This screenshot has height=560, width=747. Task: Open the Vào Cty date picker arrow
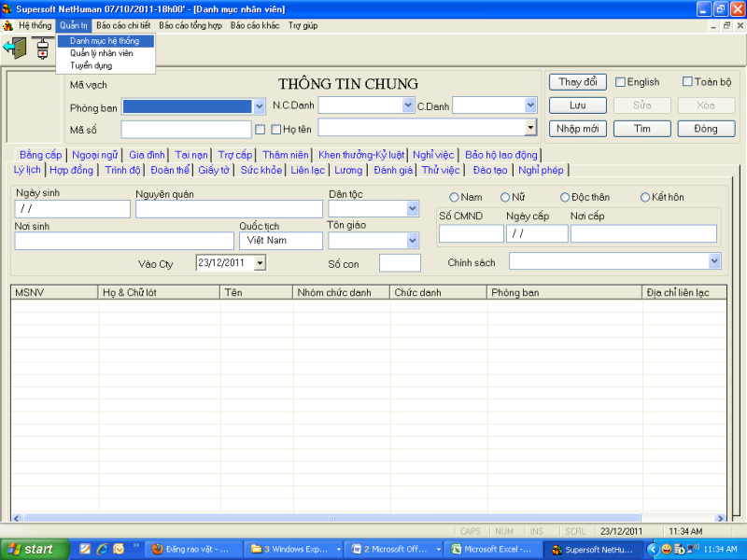260,263
